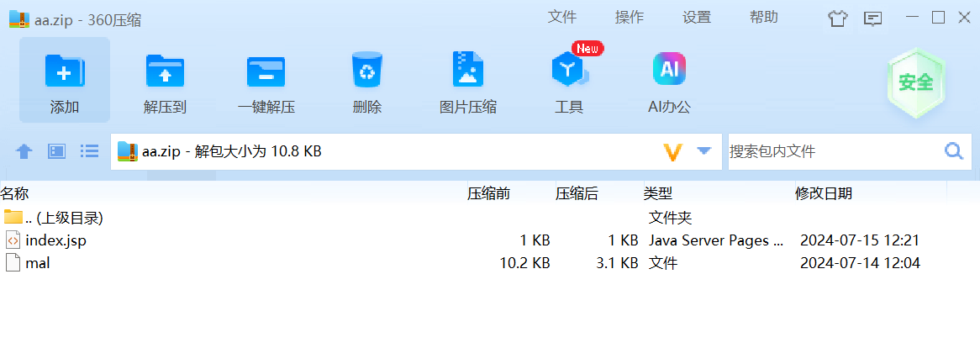Go up one level with up arrow
This screenshot has height=348, width=980.
24,151
